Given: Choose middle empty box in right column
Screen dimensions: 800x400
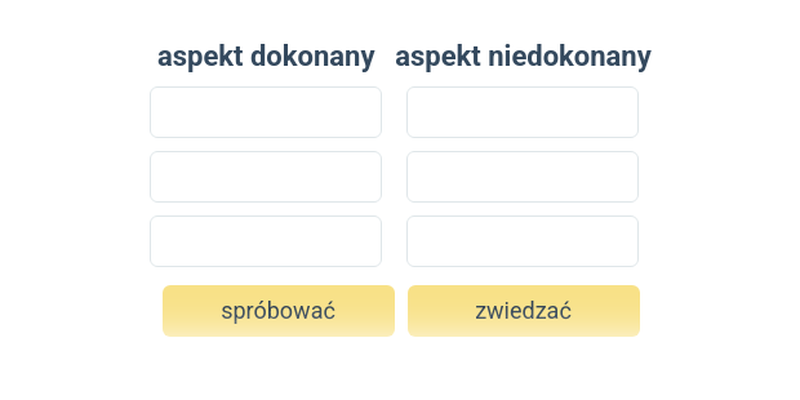Looking at the screenshot, I should coord(522,177).
